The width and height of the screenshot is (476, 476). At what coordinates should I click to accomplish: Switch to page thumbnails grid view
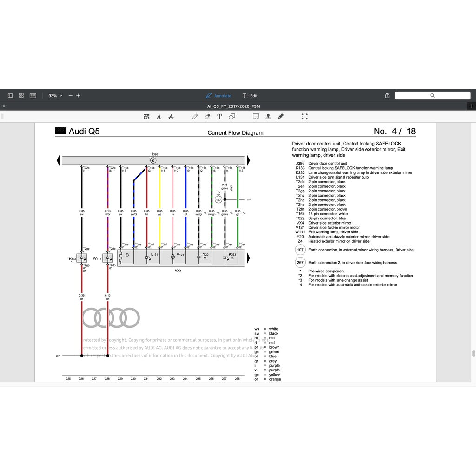(x=21, y=95)
